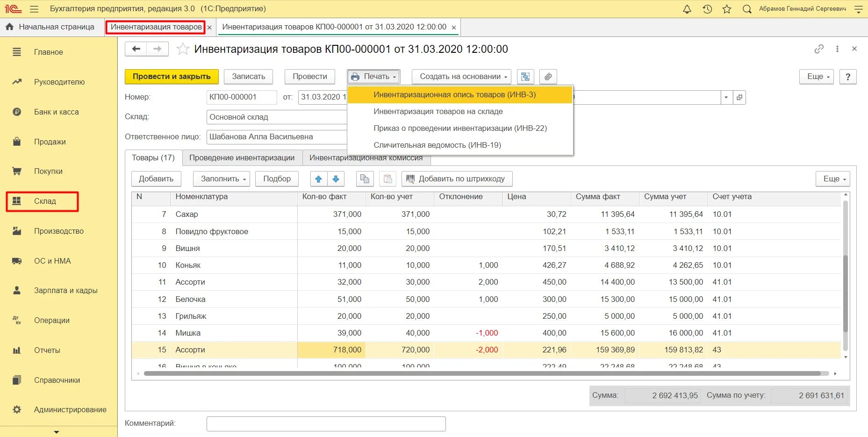Open the three-dot form menu
The image size is (868, 437).
pyautogui.click(x=837, y=49)
